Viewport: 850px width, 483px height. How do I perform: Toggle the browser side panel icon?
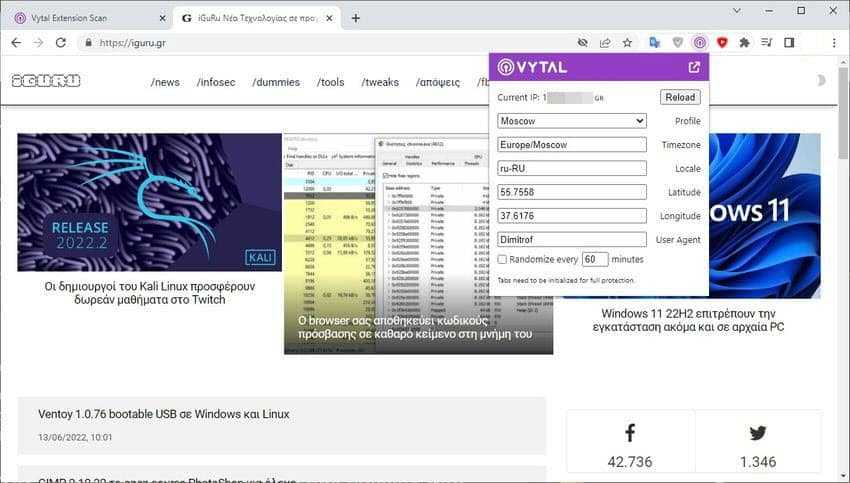tap(789, 42)
